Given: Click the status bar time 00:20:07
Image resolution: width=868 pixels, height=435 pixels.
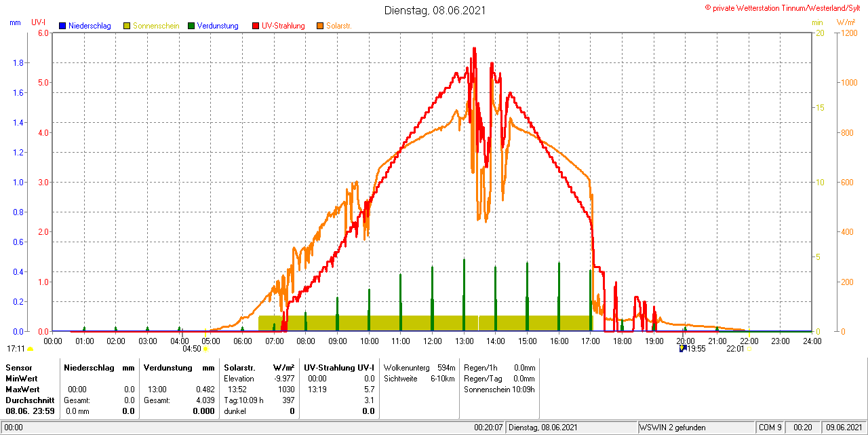Looking at the screenshot, I should (x=488, y=428).
